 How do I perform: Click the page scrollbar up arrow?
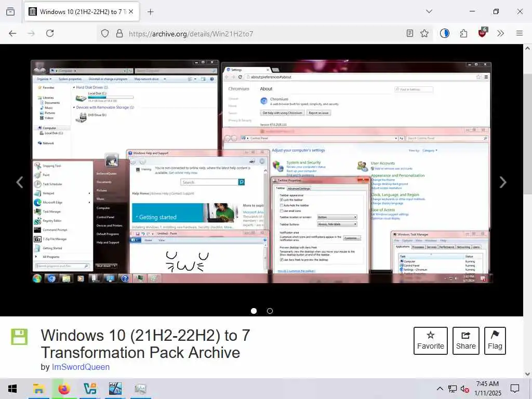528,48
